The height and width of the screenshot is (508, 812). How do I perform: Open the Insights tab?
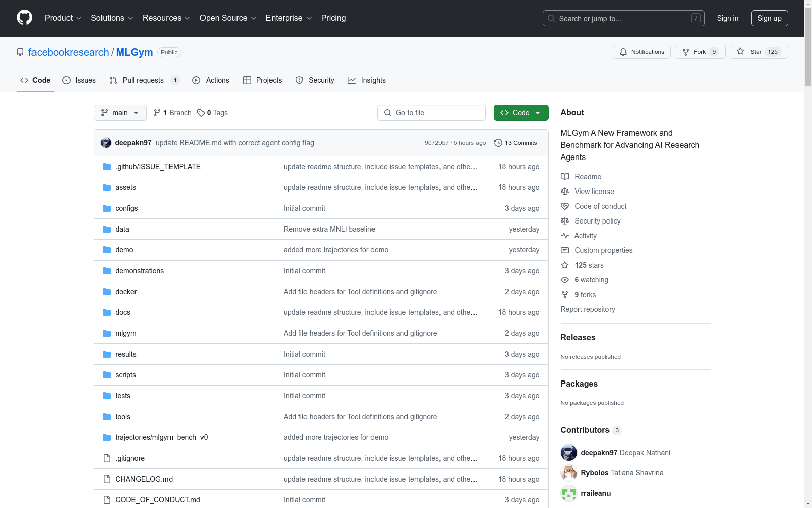coord(366,80)
